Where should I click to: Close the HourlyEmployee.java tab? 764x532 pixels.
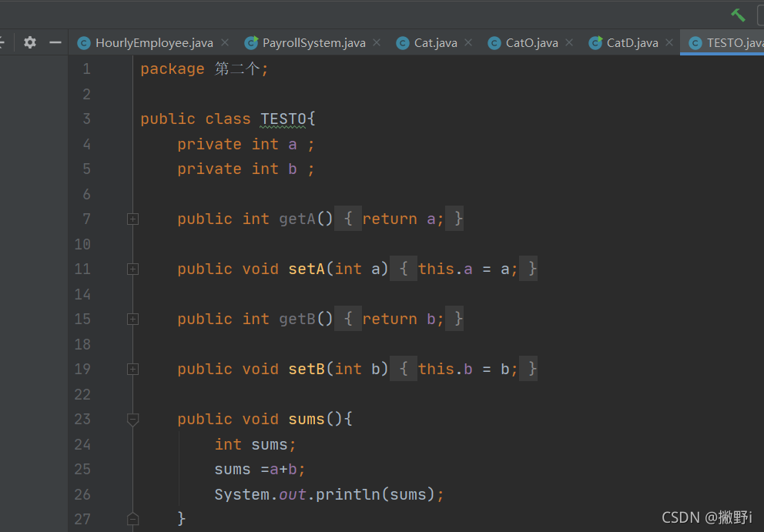coord(225,42)
